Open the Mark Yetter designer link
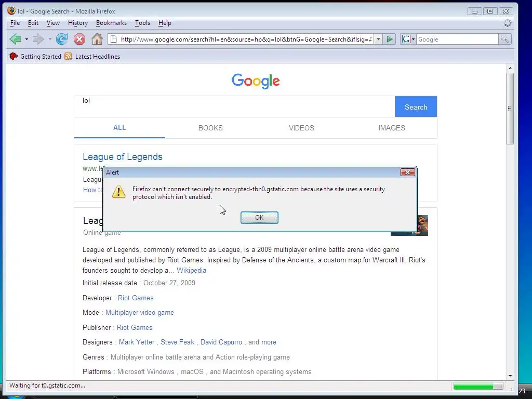The image size is (532, 399). click(137, 342)
